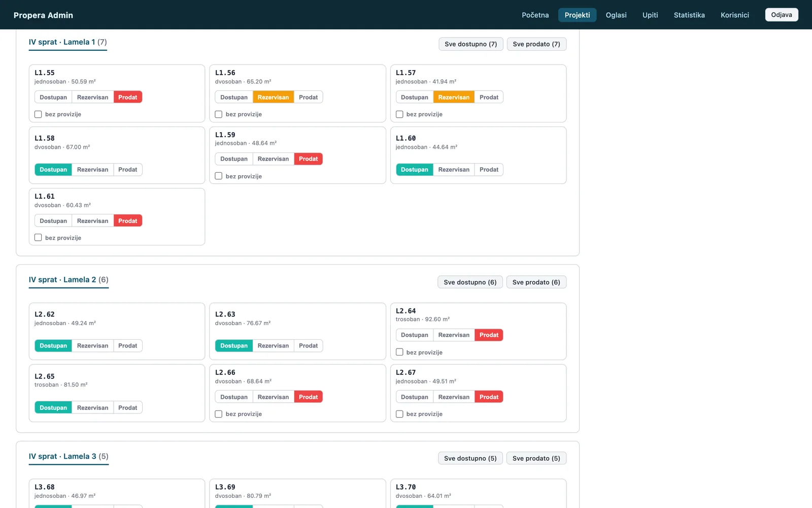Viewport: 812px width, 508px height.
Task: Mark all Lamela 1 units available (7)
Action: click(471, 44)
